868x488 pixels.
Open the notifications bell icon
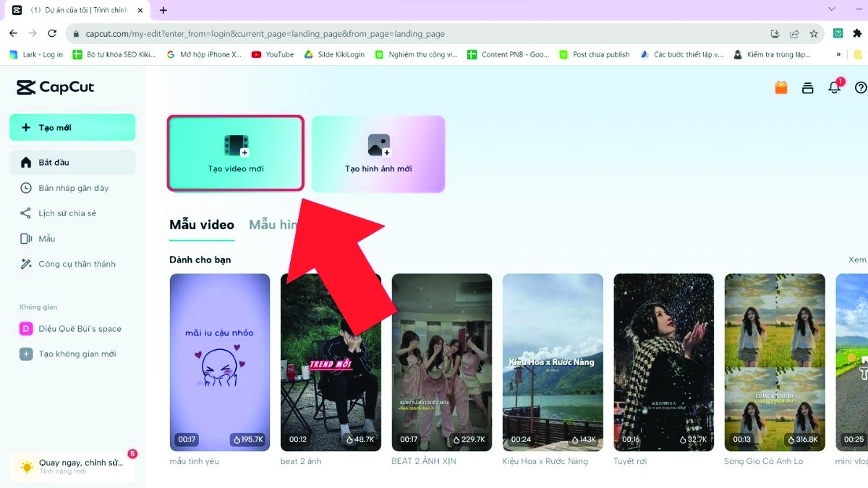pos(834,87)
